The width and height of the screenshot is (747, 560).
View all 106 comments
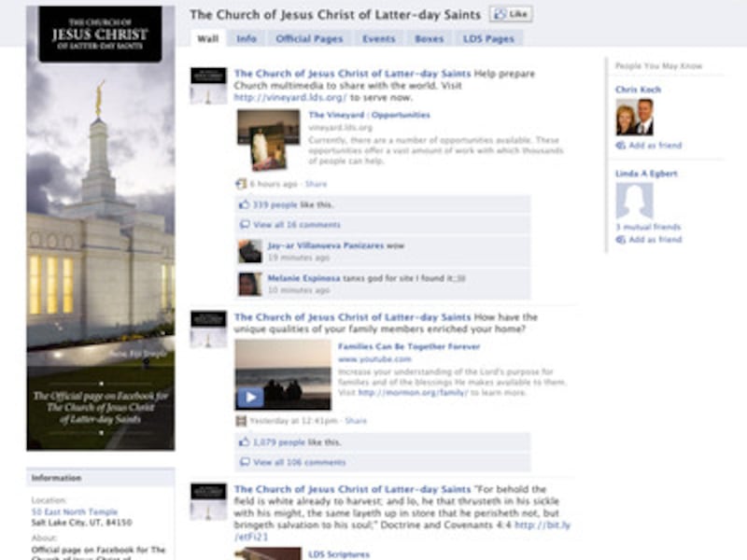point(300,462)
